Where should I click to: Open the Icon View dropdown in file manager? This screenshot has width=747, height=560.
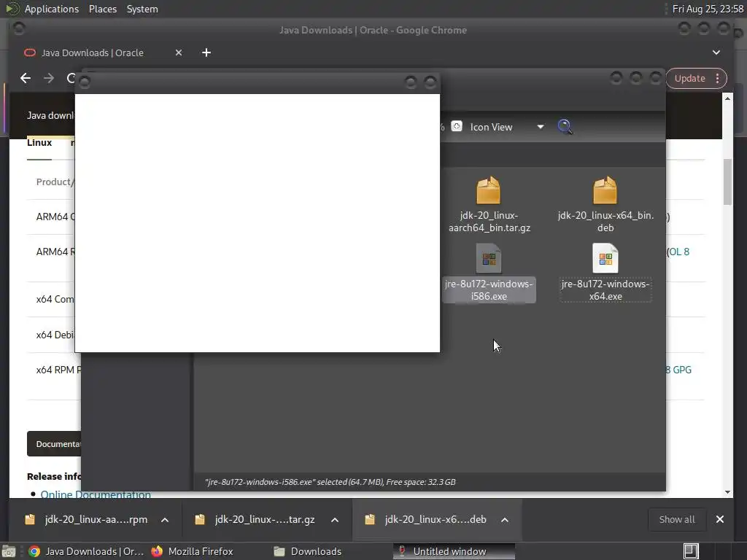pyautogui.click(x=506, y=127)
